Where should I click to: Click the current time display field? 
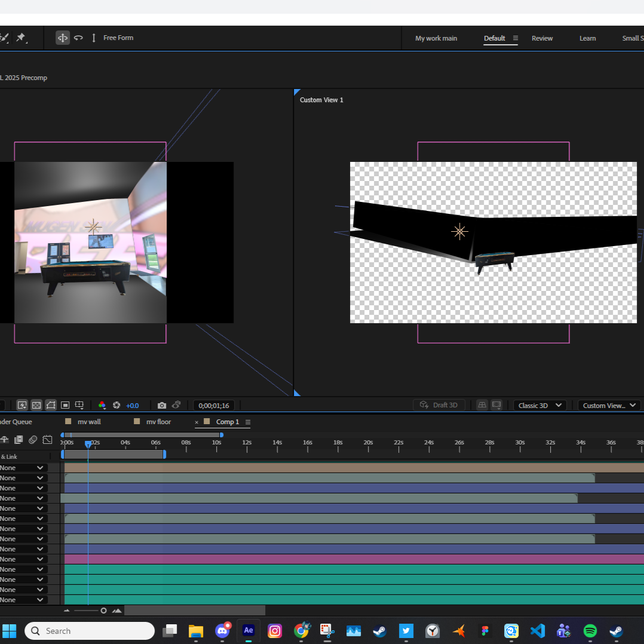click(x=214, y=405)
